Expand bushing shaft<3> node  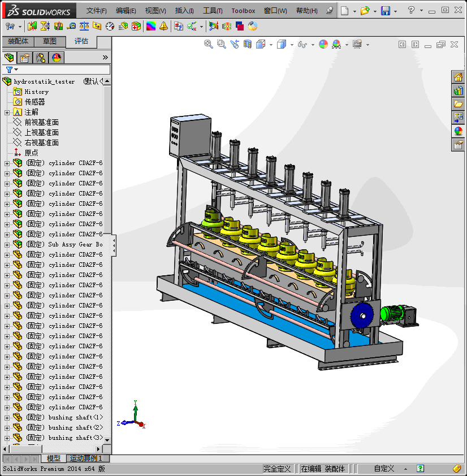(x=7, y=438)
